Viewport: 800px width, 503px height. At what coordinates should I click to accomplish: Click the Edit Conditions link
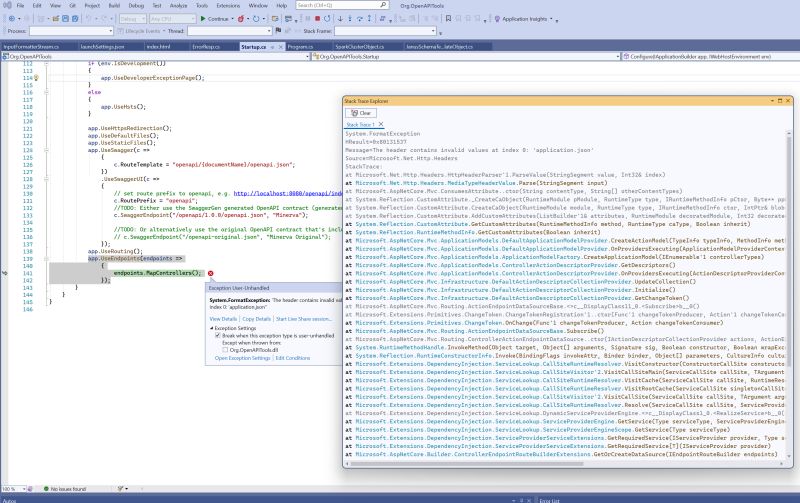[293, 357]
